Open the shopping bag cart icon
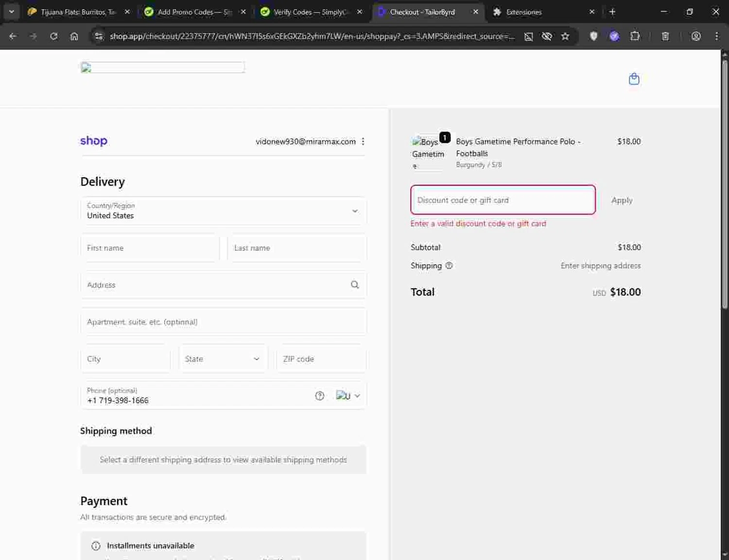The height and width of the screenshot is (560, 729). pos(634,79)
